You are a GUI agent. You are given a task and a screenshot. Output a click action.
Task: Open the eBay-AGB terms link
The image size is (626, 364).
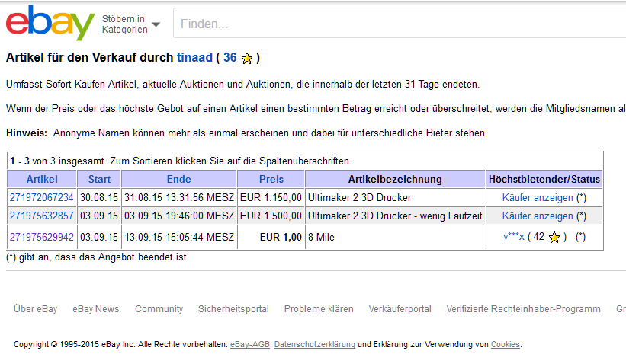coord(249,345)
